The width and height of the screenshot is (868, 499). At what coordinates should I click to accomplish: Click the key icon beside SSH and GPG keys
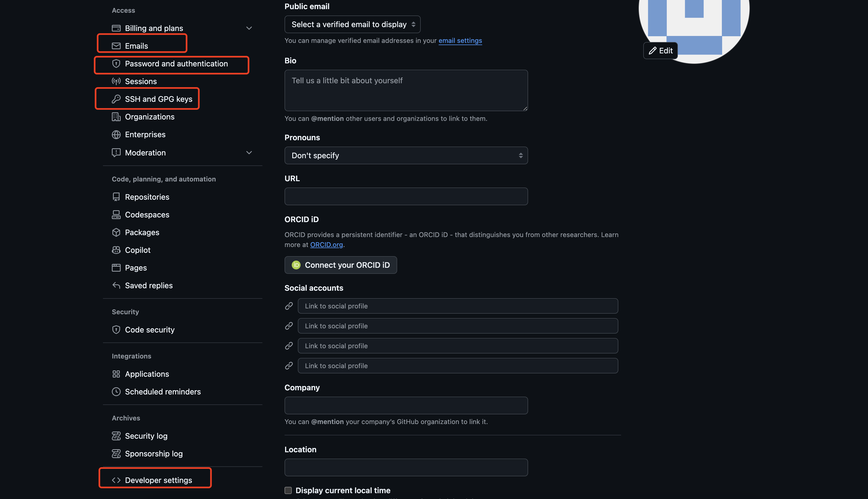(116, 99)
